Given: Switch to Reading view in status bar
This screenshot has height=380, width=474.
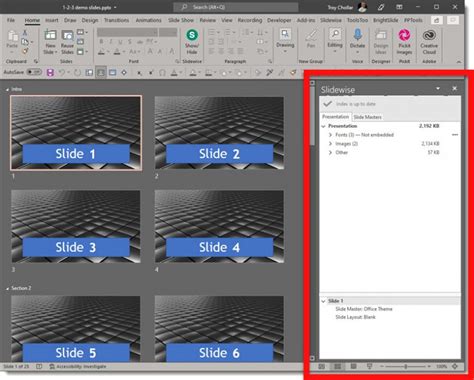Looking at the screenshot, I should click(353, 366).
